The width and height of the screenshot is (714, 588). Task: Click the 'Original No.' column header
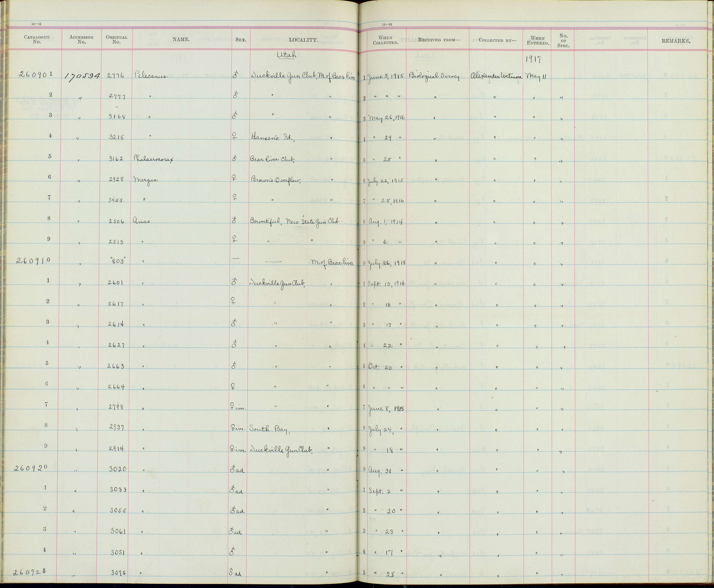117,40
